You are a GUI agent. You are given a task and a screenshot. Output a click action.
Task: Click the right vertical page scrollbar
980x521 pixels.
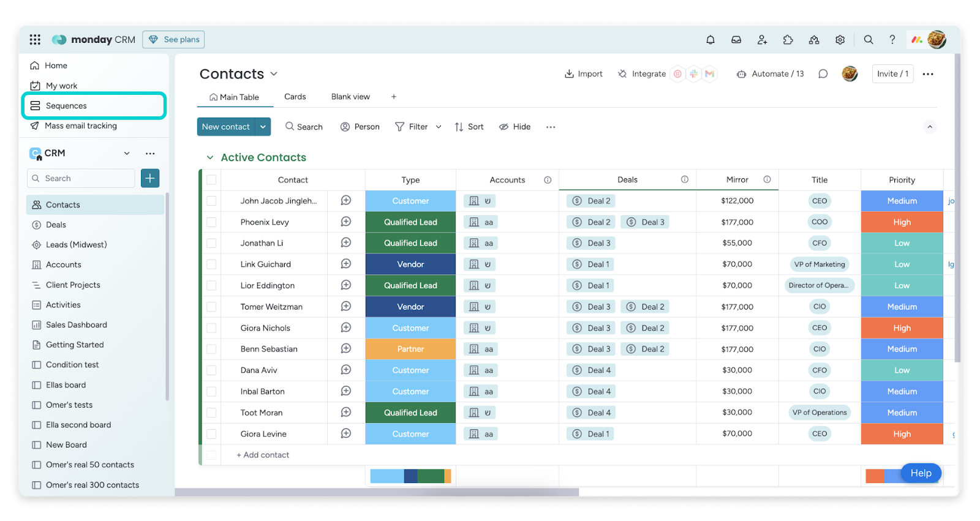tap(957, 208)
